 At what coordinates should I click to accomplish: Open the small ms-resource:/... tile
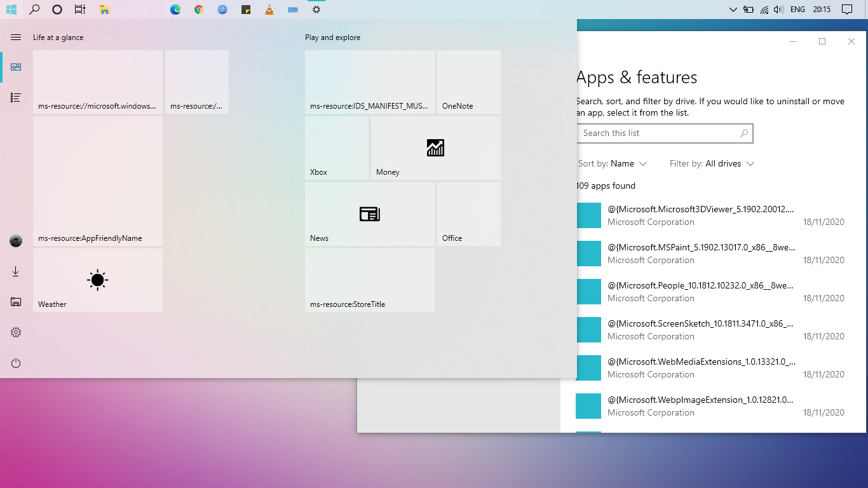pos(197,82)
